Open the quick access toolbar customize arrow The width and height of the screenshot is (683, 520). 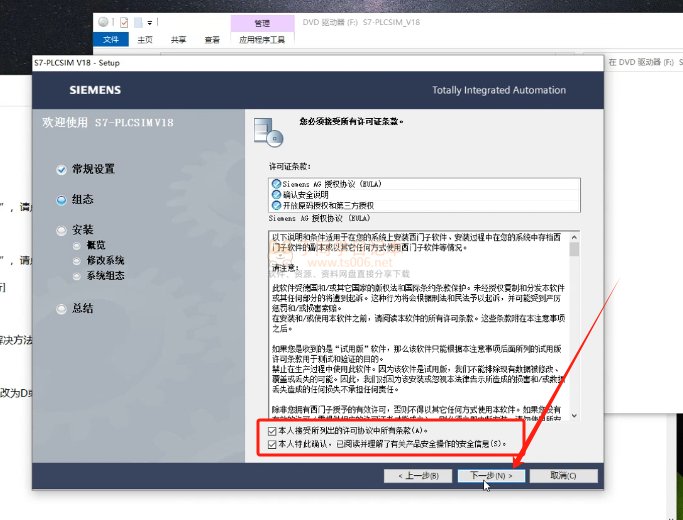pyautogui.click(x=149, y=22)
